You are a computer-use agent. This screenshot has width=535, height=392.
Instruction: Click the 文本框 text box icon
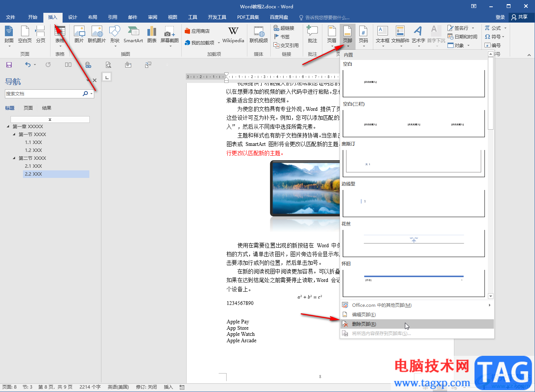pos(382,34)
